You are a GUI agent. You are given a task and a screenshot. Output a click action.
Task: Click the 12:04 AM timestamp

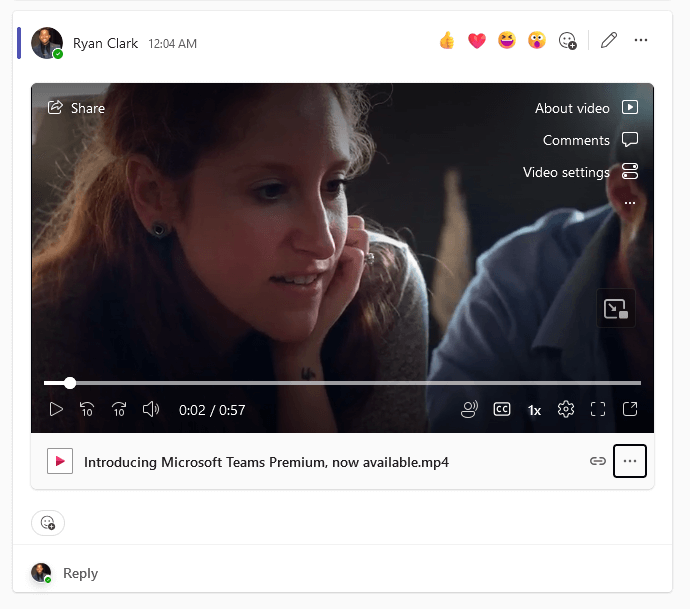172,44
